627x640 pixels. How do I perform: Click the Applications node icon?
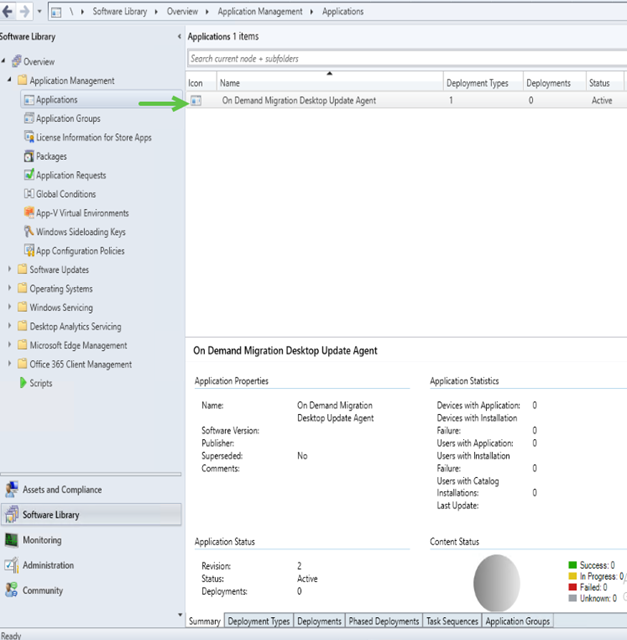coord(29,100)
